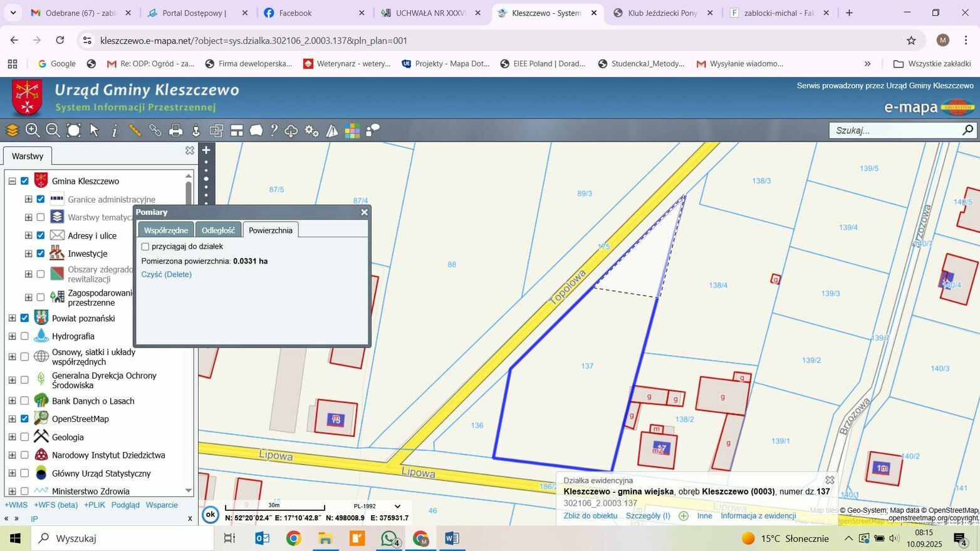Close the Pomiary measurement dialog
Viewport: 980px width, 551px height.
pos(364,212)
